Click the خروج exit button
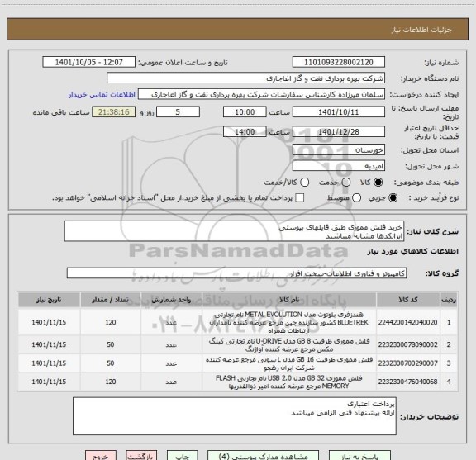Screen dimensions: 476x460 pos(101,455)
